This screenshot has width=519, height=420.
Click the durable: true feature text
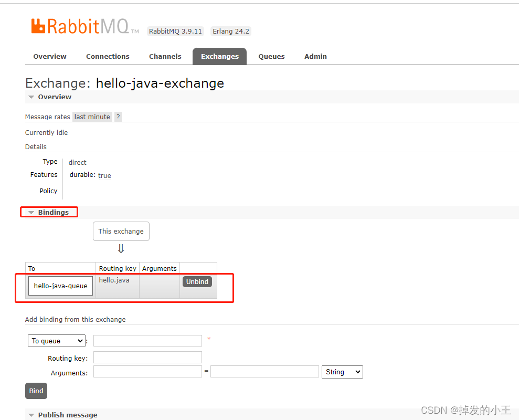[x=90, y=175]
